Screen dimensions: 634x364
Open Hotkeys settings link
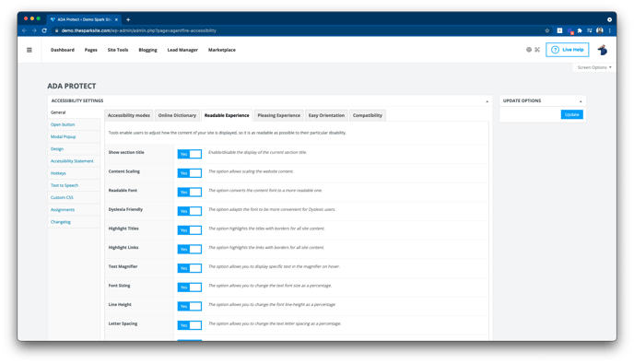[x=58, y=173]
